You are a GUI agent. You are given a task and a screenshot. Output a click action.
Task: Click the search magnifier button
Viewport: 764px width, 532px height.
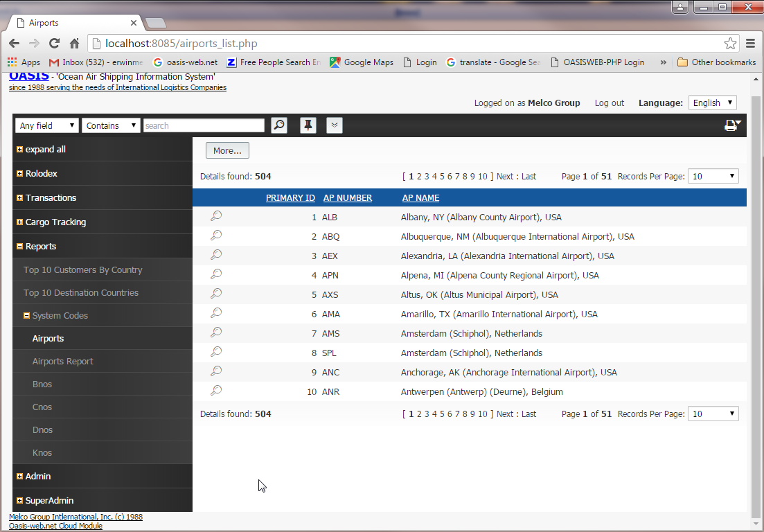click(x=278, y=125)
